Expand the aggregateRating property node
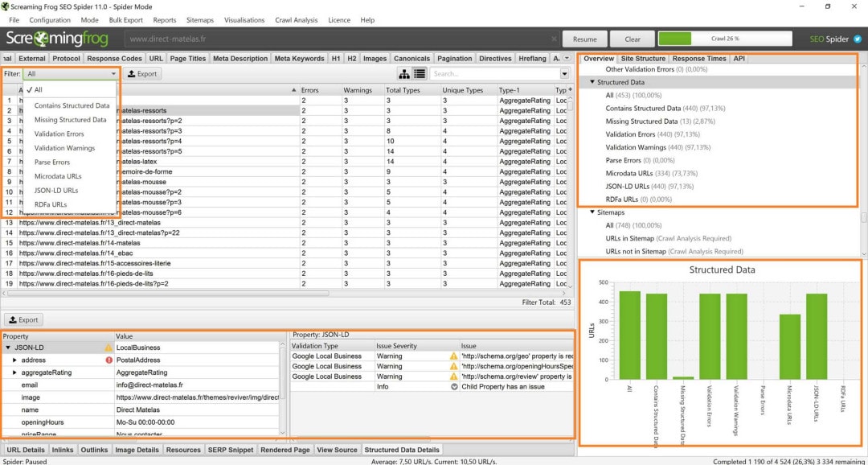The image size is (868, 465). click(x=14, y=372)
